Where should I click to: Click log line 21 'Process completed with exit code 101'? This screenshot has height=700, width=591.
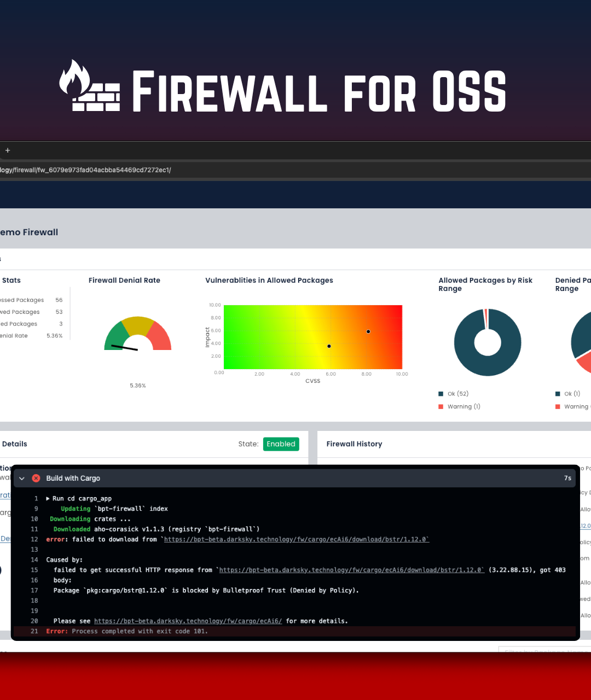coord(294,632)
